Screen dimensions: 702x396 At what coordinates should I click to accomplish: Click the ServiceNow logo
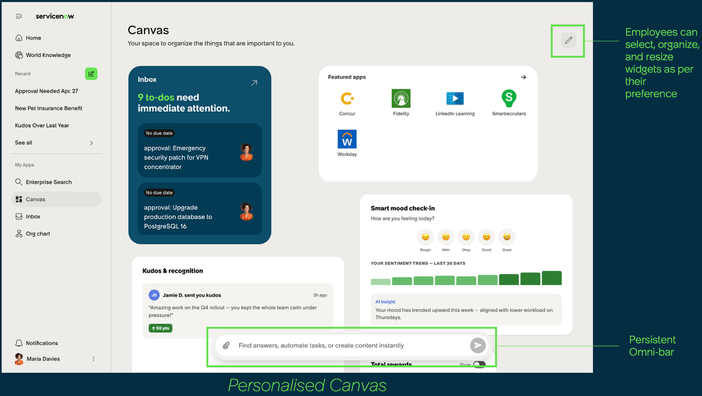tap(55, 16)
